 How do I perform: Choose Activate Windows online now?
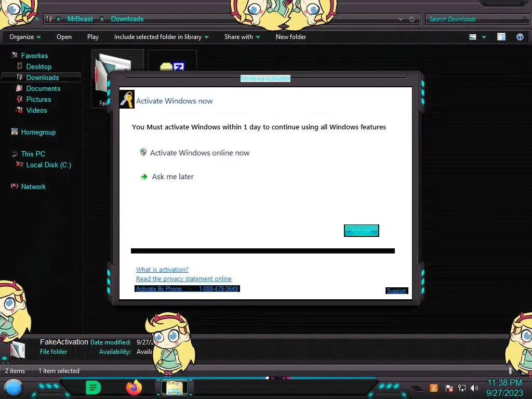coord(199,153)
